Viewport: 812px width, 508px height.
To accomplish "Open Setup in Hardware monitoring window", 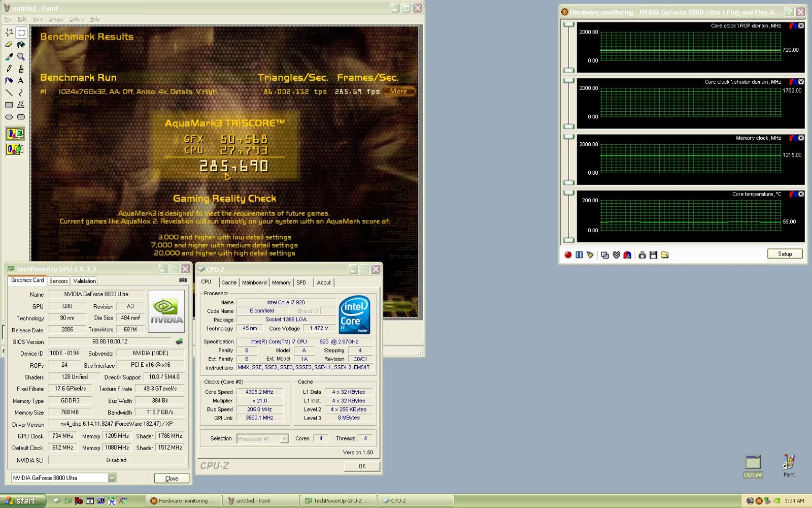I will (x=785, y=254).
